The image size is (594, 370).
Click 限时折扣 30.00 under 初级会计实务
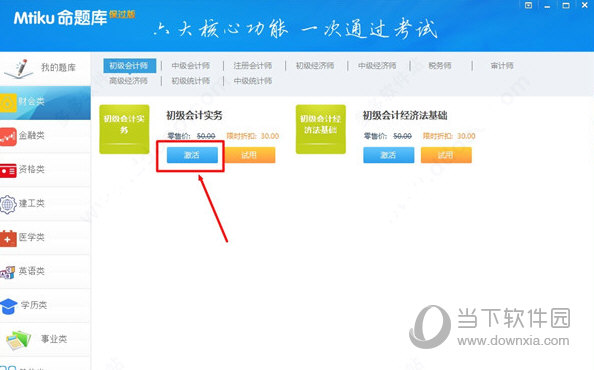click(253, 136)
